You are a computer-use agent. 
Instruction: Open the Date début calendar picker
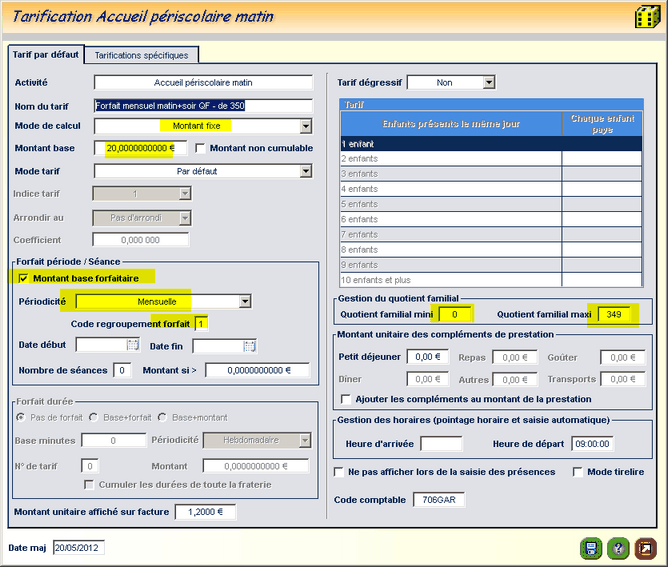click(132, 345)
